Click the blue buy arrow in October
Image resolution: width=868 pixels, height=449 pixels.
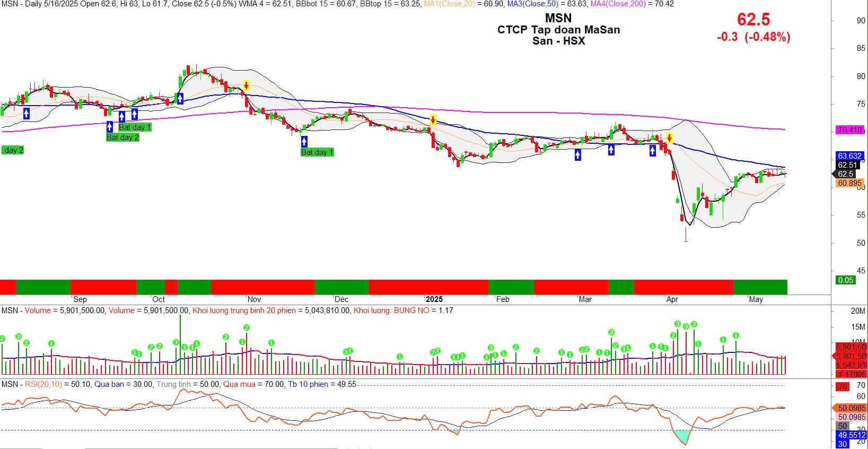[x=180, y=98]
